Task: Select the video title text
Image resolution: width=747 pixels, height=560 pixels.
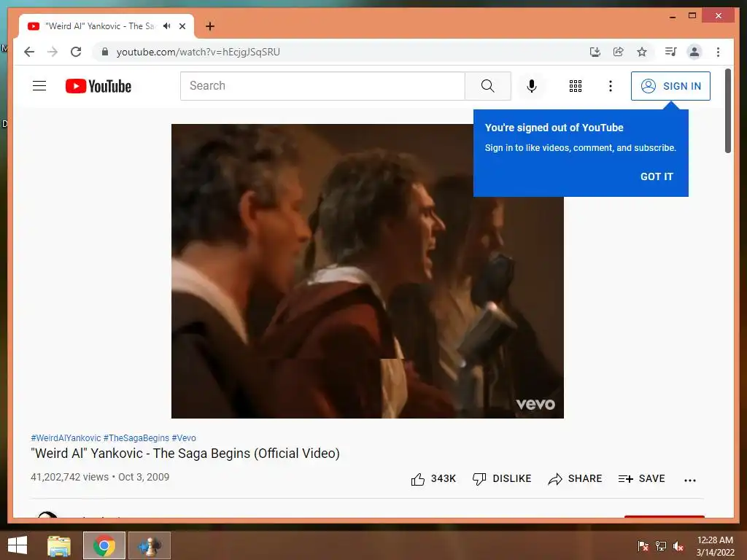Action: (185, 454)
